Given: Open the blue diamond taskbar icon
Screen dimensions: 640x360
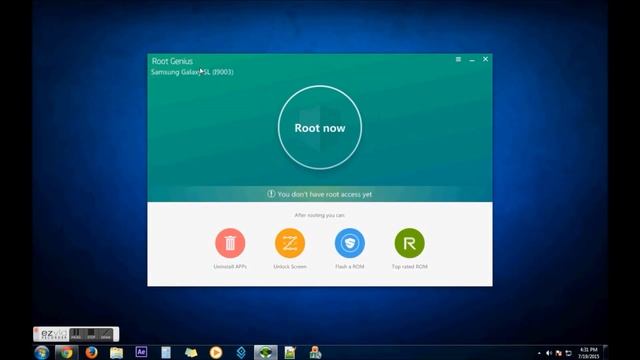Looking at the screenshot, I should pos(241,353).
